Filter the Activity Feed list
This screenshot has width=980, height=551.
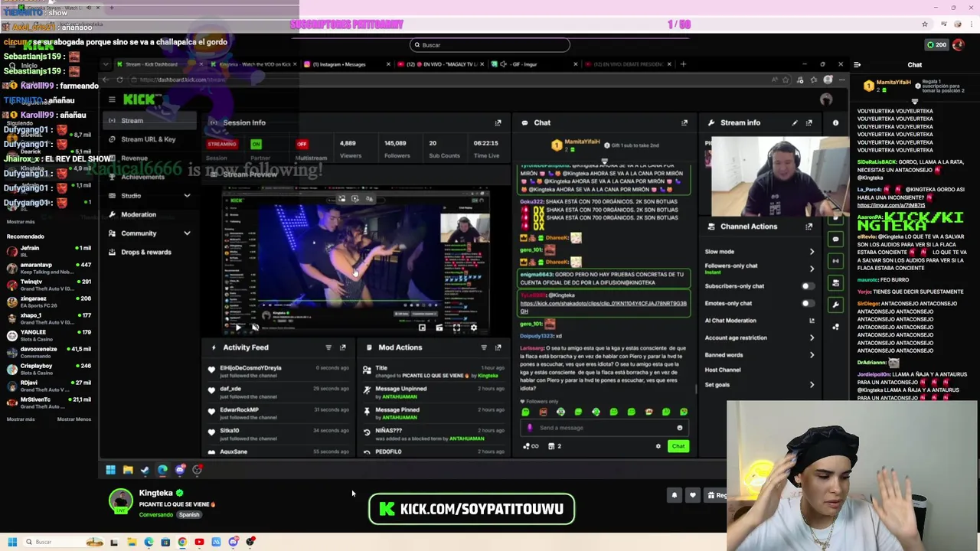(328, 347)
